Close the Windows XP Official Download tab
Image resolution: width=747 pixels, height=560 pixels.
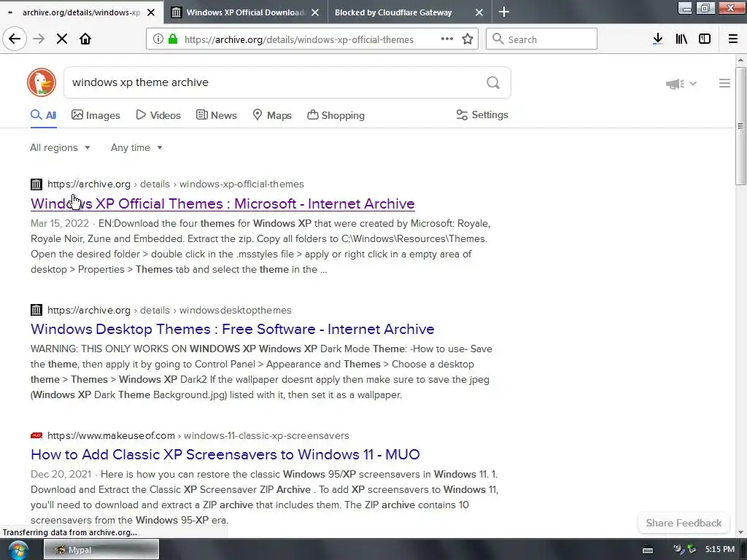click(x=315, y=12)
